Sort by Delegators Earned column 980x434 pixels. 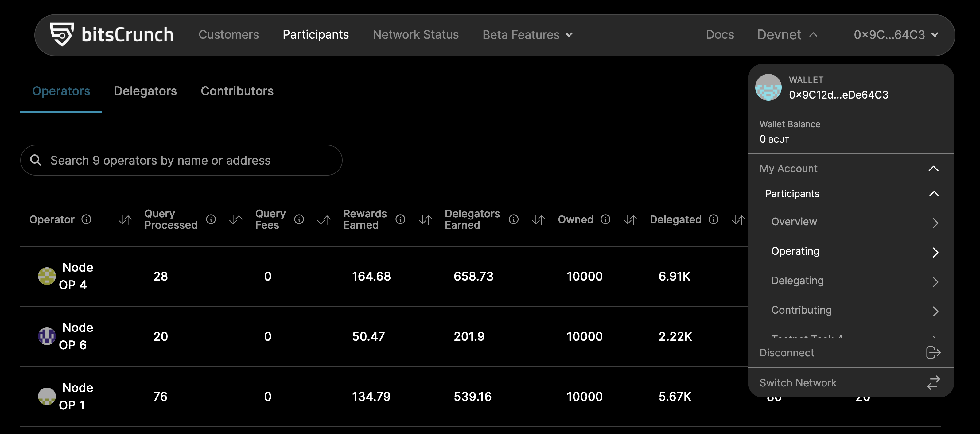[539, 219]
